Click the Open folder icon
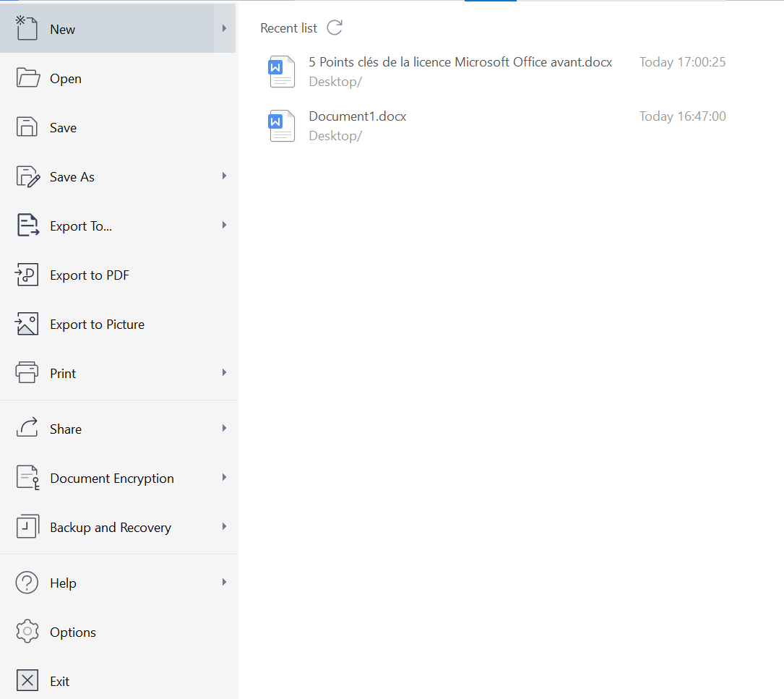This screenshot has height=699, width=784. (x=27, y=78)
